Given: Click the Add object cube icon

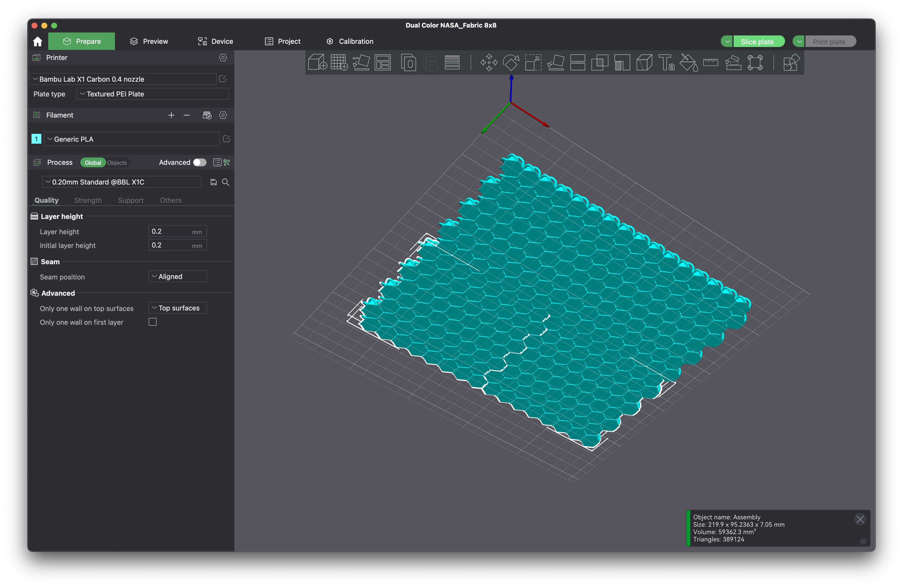Looking at the screenshot, I should click(x=317, y=62).
